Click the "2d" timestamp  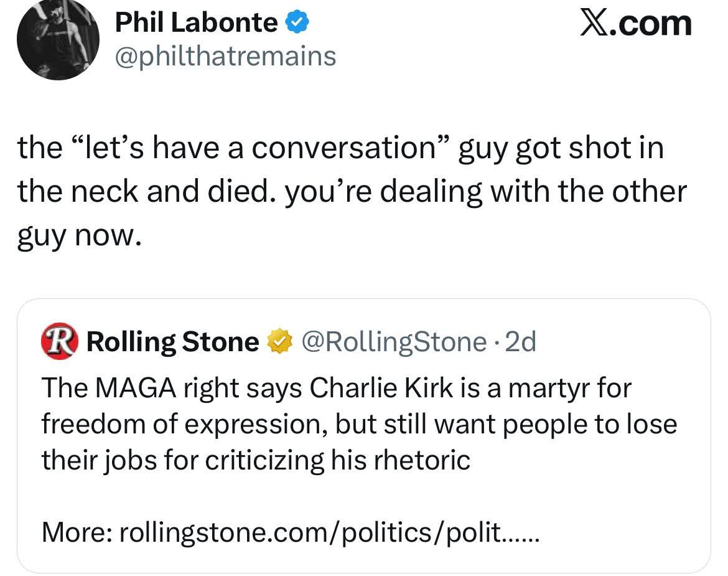coord(521,342)
